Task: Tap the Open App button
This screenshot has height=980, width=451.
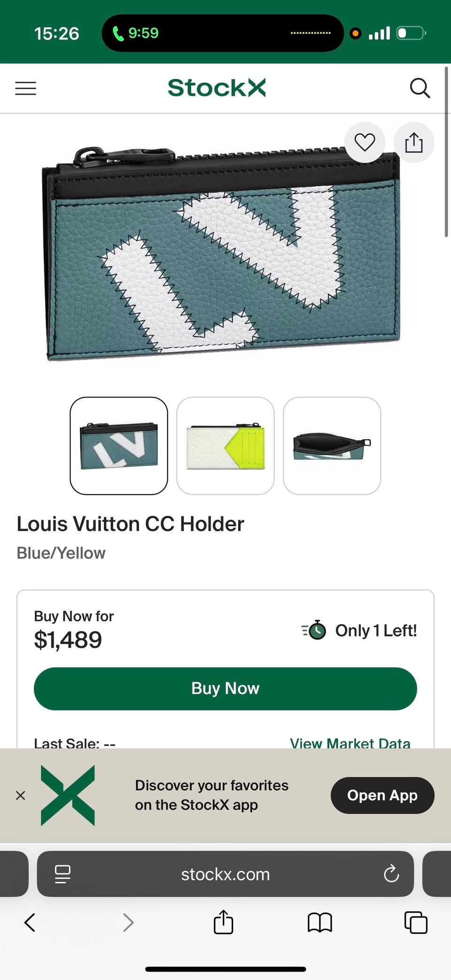Action: [382, 795]
